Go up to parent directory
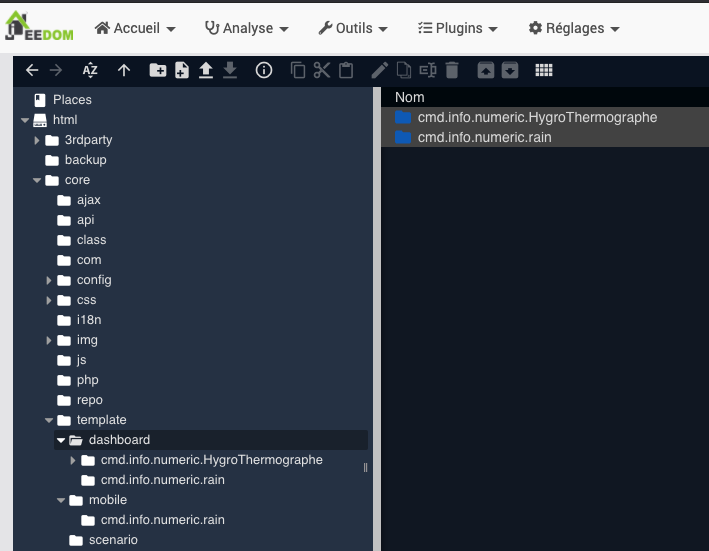This screenshot has width=709, height=551. 124,70
